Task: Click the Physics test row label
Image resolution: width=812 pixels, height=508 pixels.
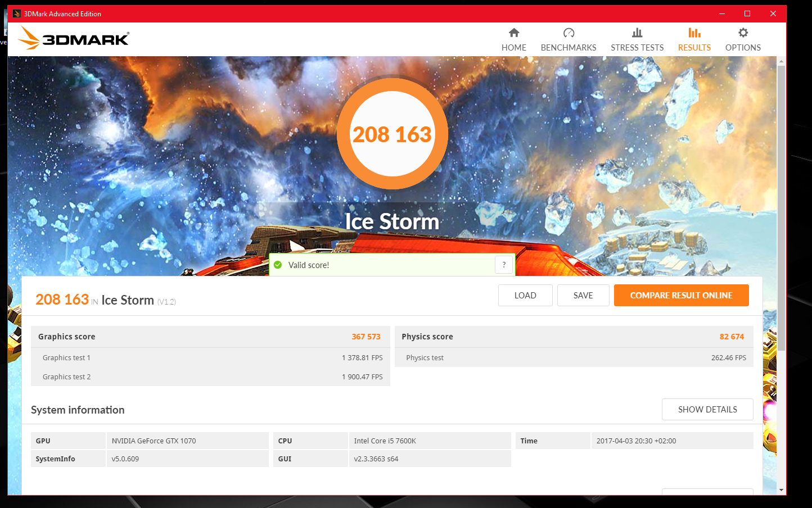Action: coord(425,357)
